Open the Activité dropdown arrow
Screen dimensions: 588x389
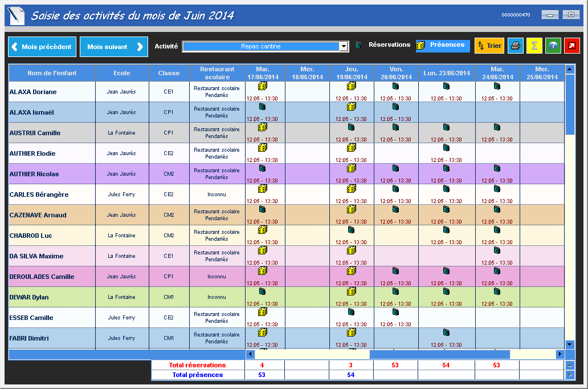coord(344,47)
